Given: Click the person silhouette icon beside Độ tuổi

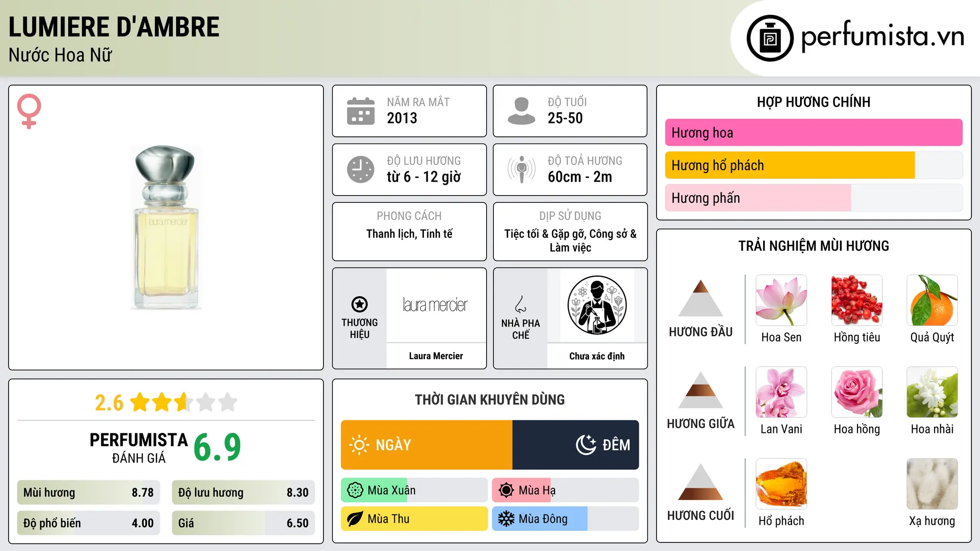Looking at the screenshot, I should [x=522, y=111].
